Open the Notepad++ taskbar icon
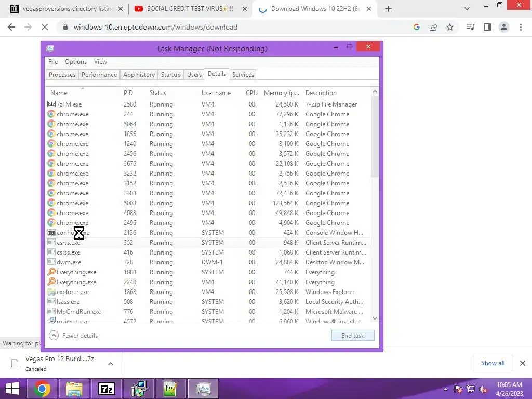Viewport: 532px width, 399px height. (x=170, y=389)
